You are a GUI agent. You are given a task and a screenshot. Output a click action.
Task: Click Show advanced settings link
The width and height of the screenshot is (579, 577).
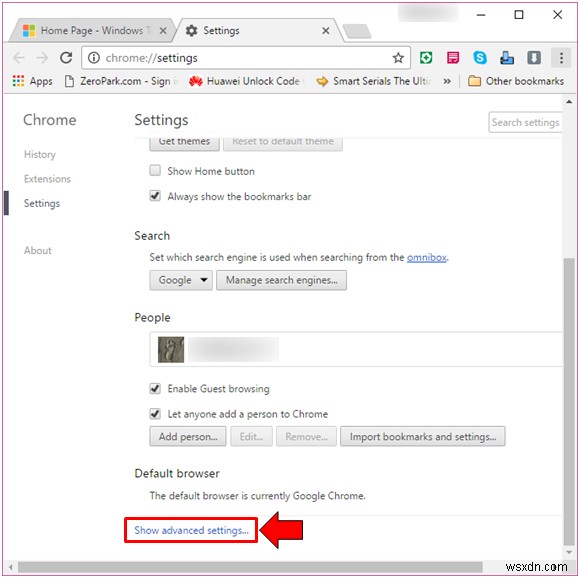191,530
